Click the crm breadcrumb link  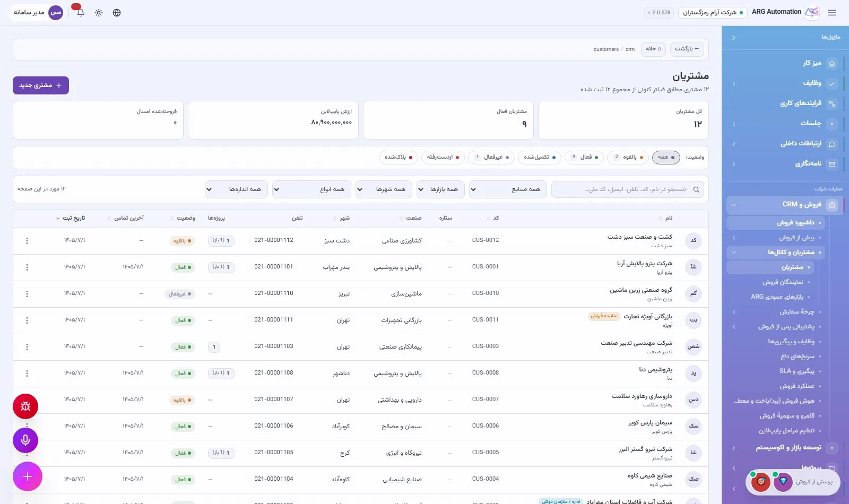coord(630,49)
